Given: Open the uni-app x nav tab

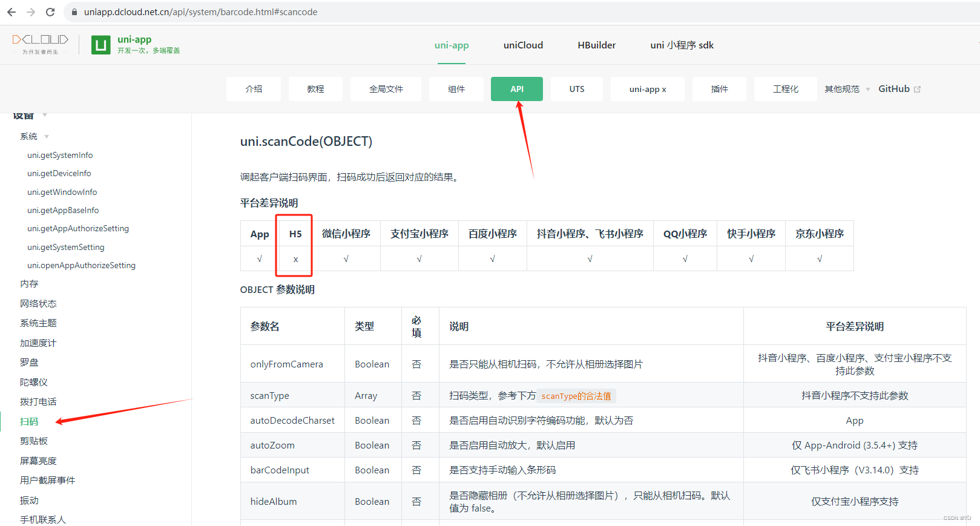Looking at the screenshot, I should click(648, 89).
